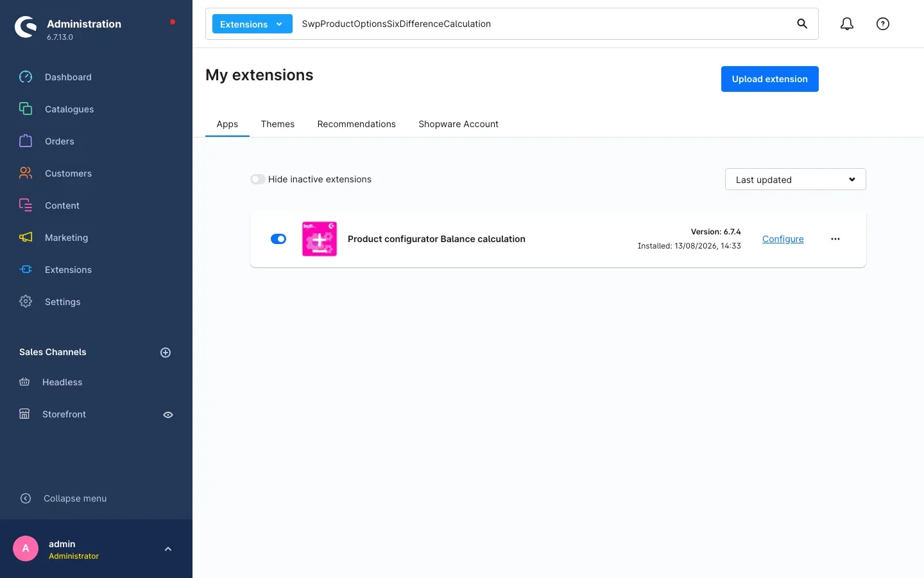Deactivate Product configurator Balance calculation toggle
Viewport: 924px width, 578px height.
click(278, 239)
